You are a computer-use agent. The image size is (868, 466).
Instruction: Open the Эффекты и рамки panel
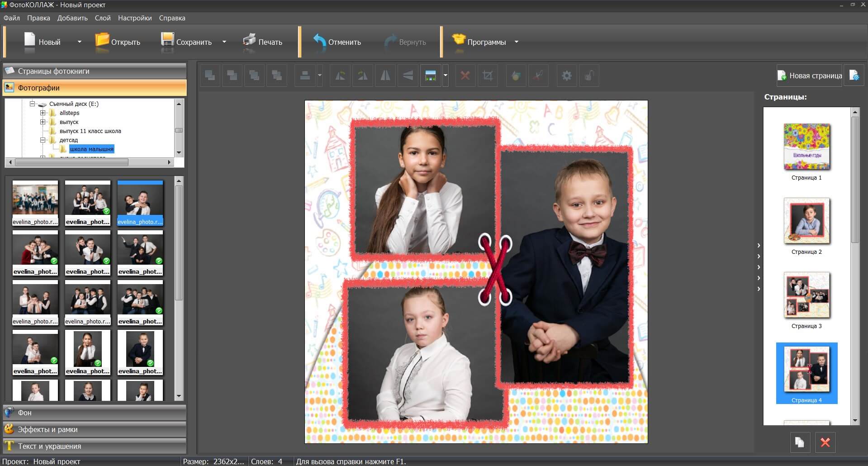(x=95, y=429)
